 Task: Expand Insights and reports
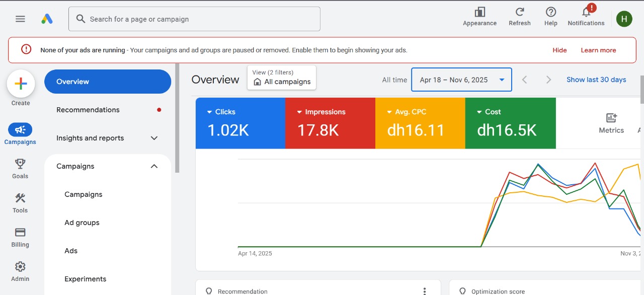[x=107, y=137]
